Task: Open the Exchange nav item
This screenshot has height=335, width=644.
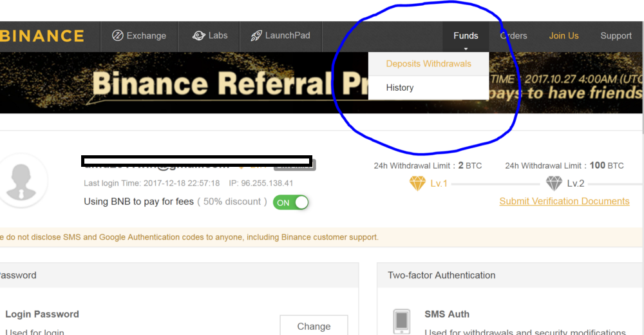Action: click(139, 36)
